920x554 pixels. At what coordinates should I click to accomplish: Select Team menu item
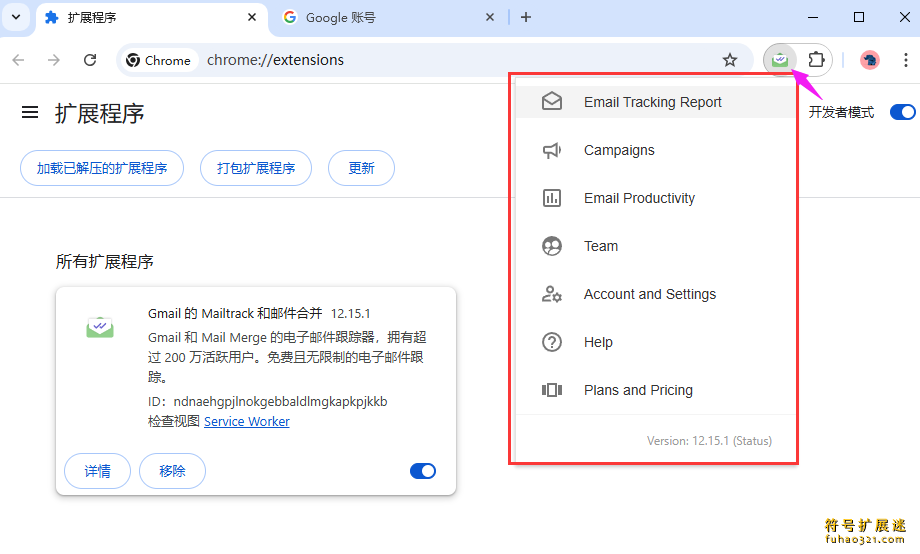tap(655, 246)
